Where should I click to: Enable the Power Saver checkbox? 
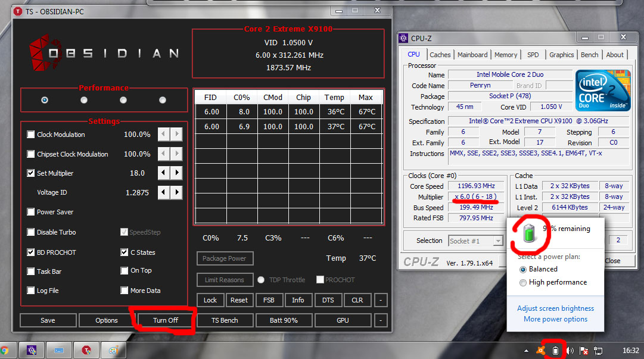[31, 212]
